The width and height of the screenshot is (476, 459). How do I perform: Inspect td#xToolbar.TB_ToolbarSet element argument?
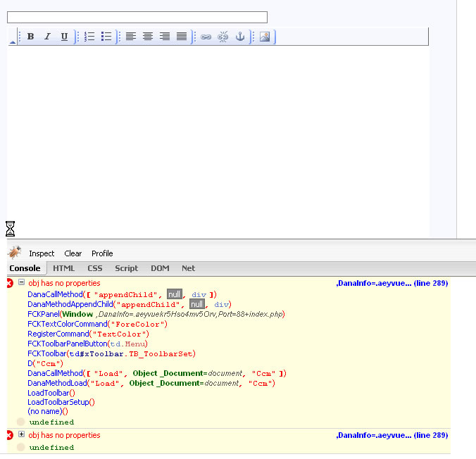(x=131, y=354)
